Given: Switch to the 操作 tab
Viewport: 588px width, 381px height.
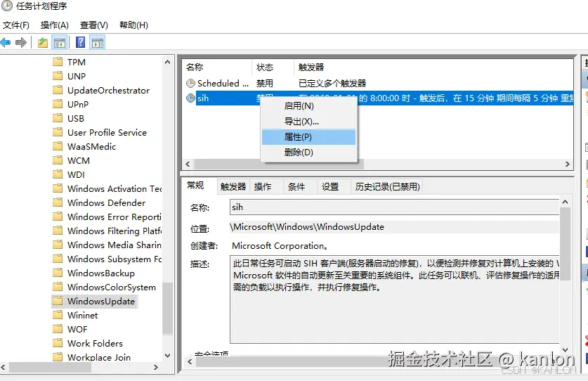Looking at the screenshot, I should 263,186.
